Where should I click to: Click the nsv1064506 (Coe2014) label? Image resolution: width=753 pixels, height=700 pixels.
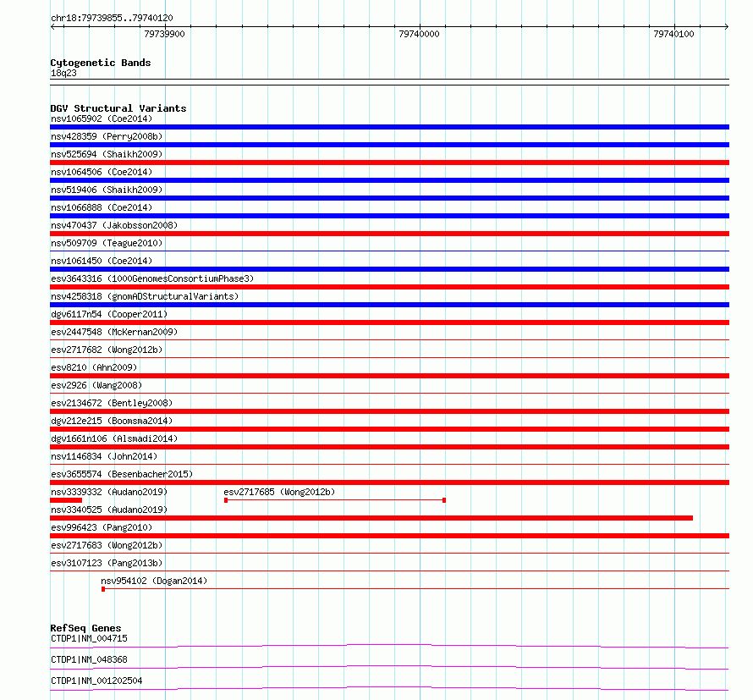point(102,172)
